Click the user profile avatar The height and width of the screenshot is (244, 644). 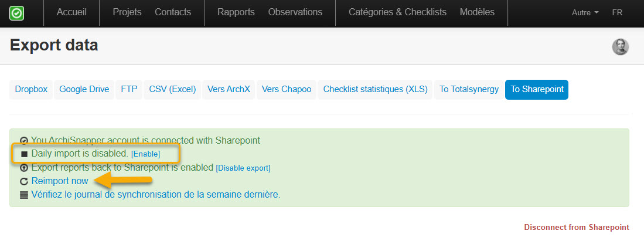(621, 47)
